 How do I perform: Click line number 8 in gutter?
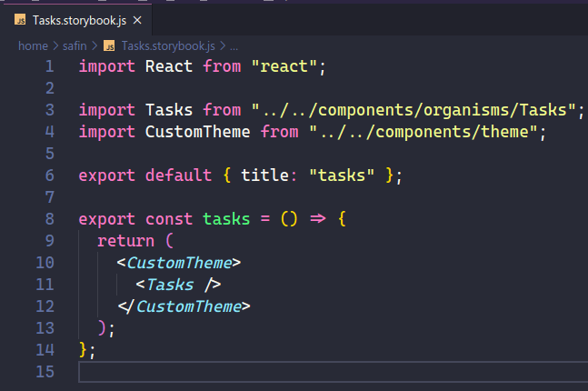[49, 219]
